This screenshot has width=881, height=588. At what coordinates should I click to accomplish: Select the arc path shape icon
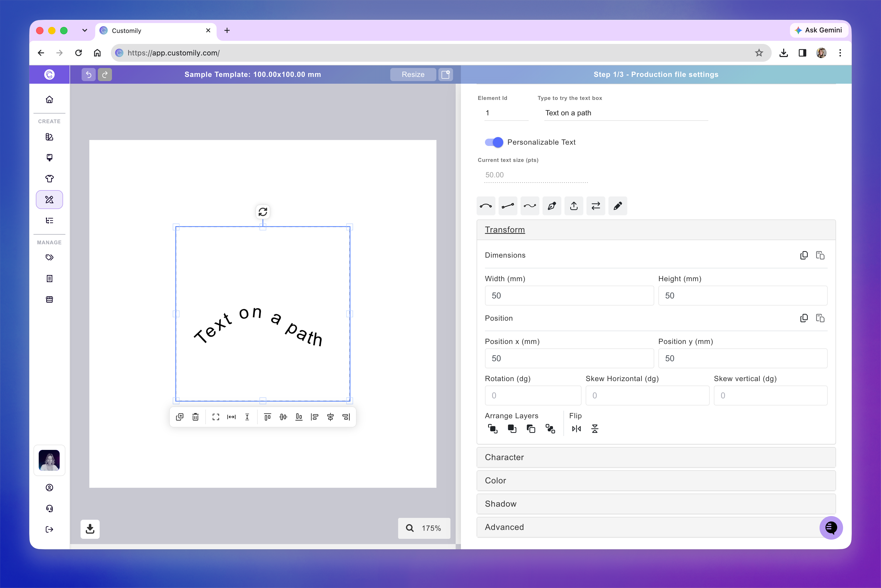(x=486, y=206)
